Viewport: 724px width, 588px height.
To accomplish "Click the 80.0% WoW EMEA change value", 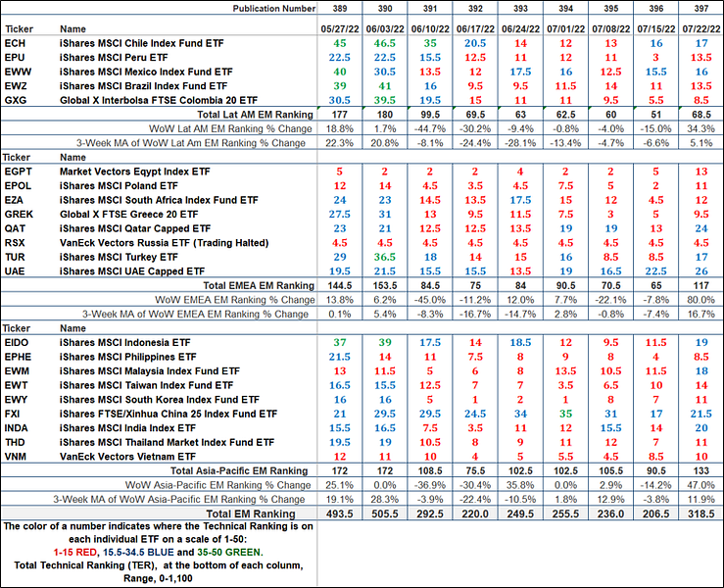I will (x=700, y=300).
